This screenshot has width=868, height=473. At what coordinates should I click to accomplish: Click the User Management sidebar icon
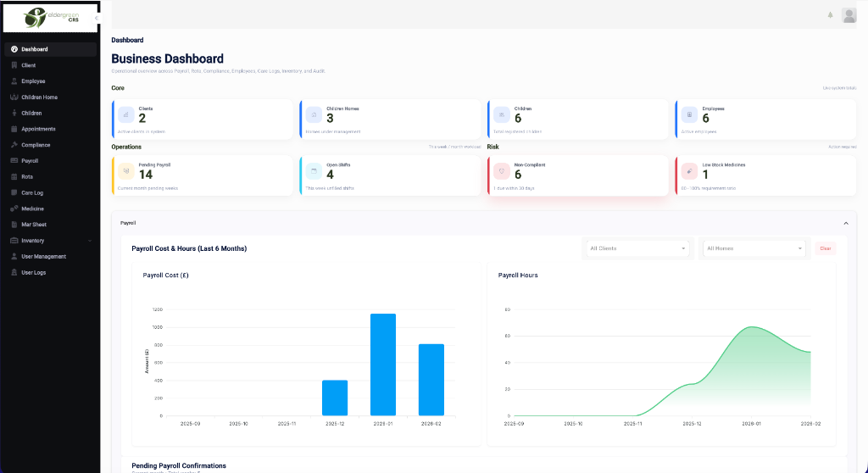coord(14,257)
